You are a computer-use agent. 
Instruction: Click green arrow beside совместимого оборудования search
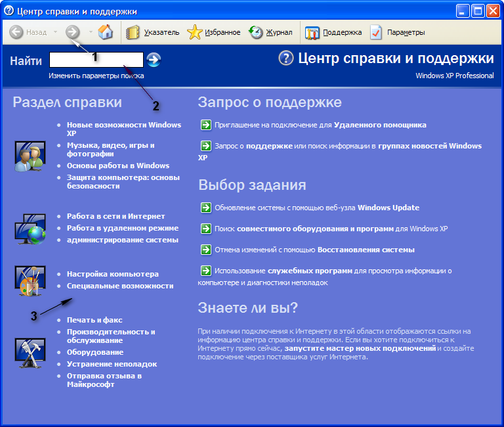(206, 229)
